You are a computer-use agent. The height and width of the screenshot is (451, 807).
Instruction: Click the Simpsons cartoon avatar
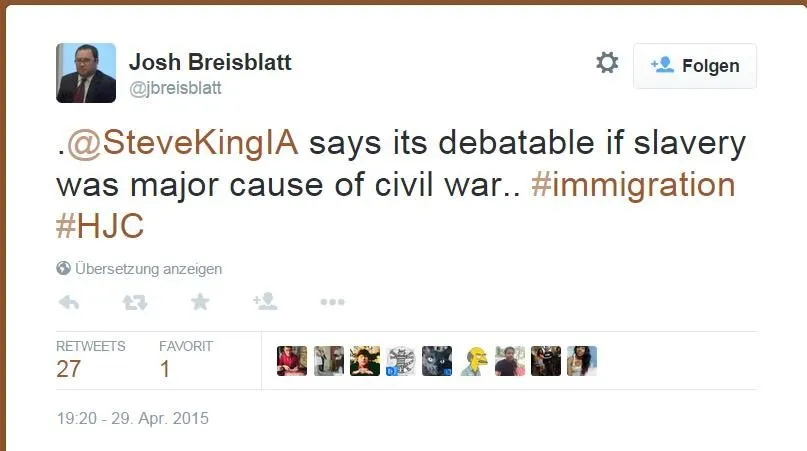pyautogui.click(x=472, y=360)
